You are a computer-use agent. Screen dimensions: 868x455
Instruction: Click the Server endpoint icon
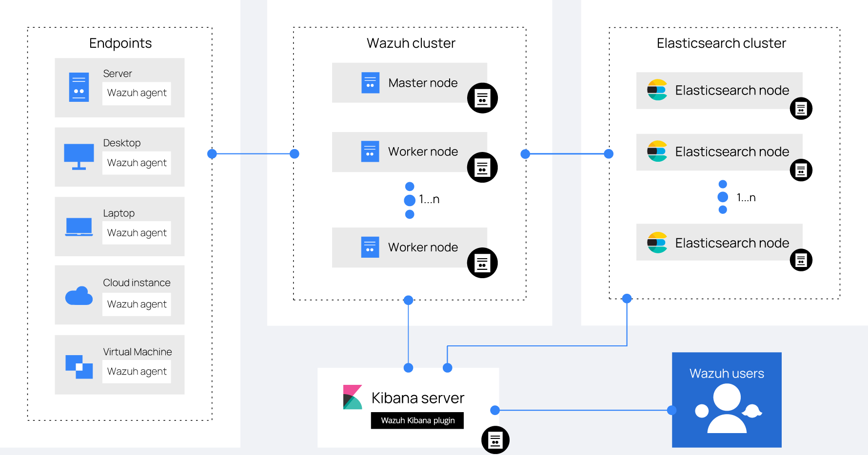tap(79, 87)
